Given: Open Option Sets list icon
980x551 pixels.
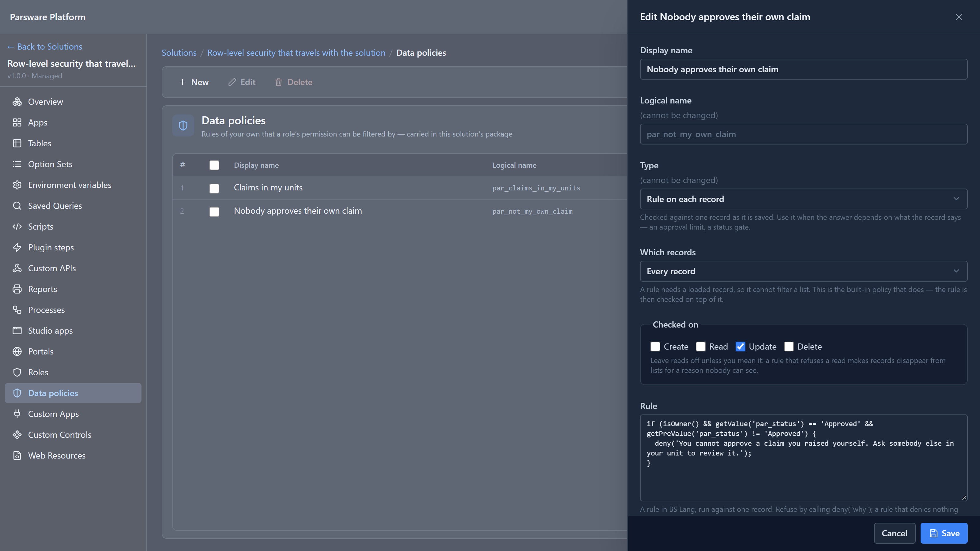Looking at the screenshot, I should click(17, 164).
